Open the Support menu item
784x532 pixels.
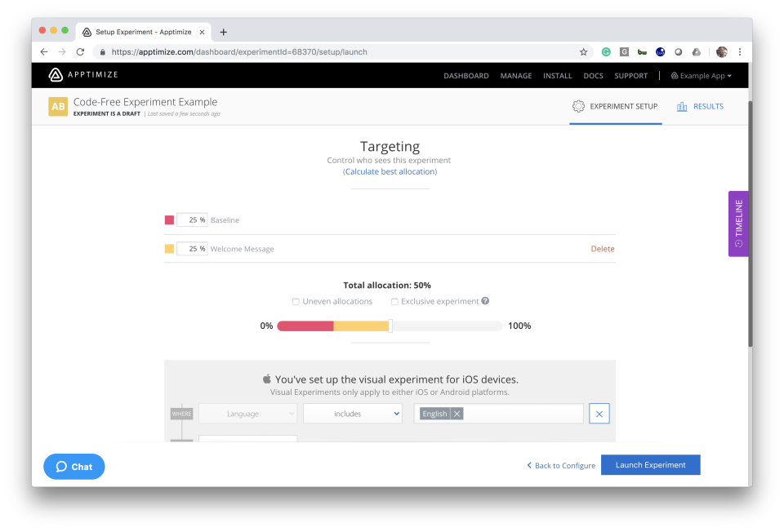coord(631,76)
